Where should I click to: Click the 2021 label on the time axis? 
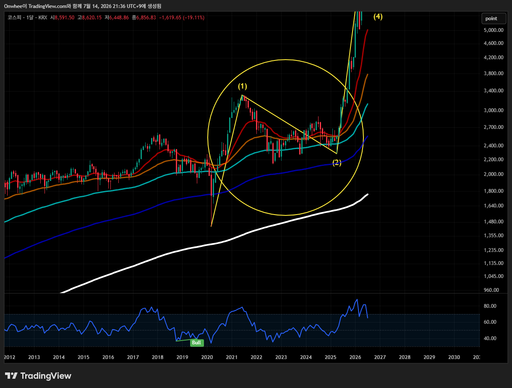tap(232, 357)
